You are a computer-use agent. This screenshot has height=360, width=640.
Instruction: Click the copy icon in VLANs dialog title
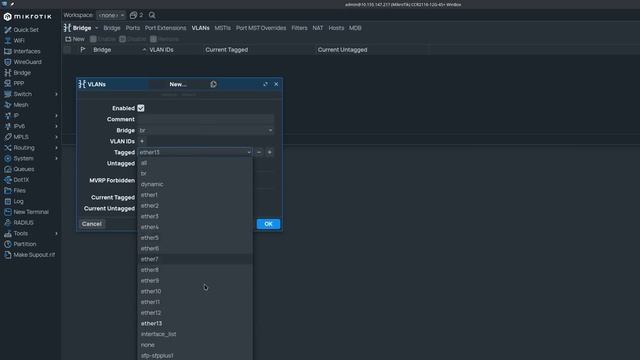[213, 84]
